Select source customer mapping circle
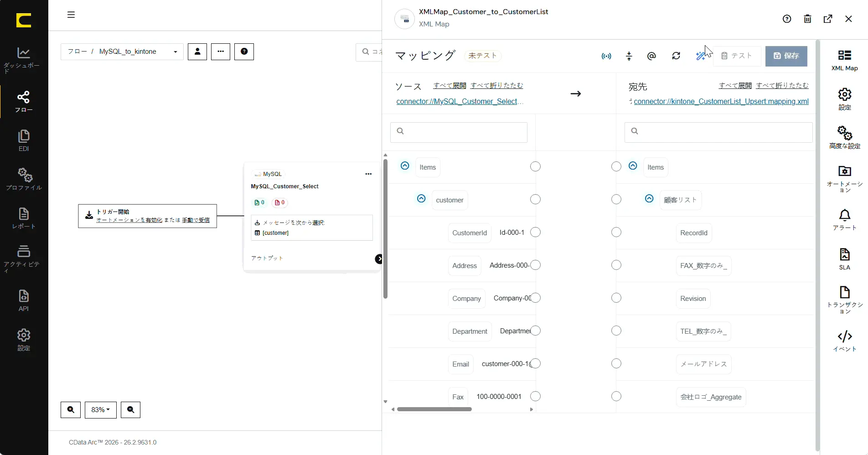Screen dimensions: 868x455 click(536, 199)
